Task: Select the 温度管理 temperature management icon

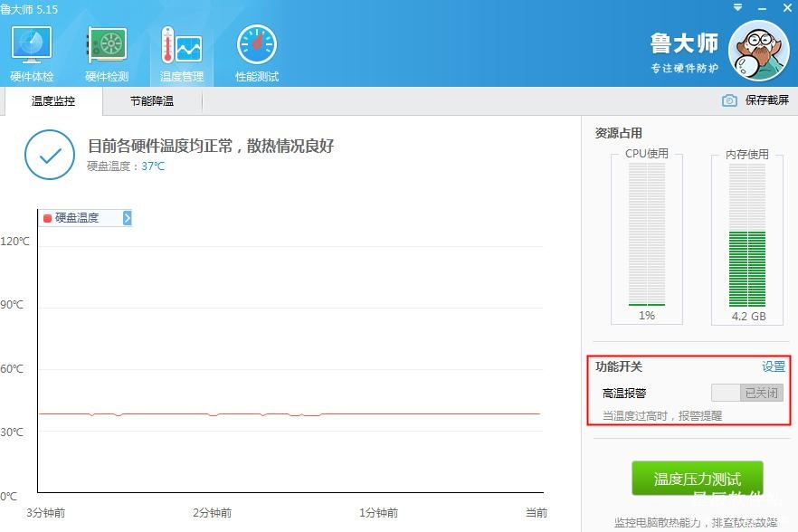Action: coord(182,53)
